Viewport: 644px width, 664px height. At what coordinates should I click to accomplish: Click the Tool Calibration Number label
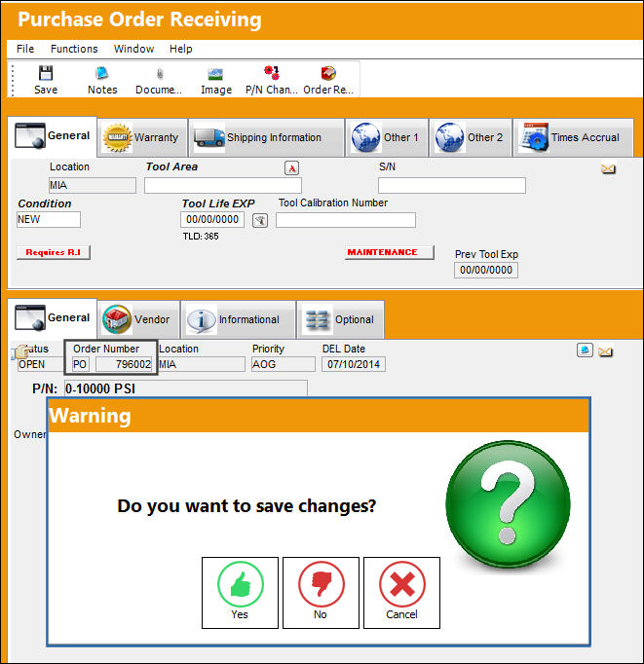[x=333, y=203]
